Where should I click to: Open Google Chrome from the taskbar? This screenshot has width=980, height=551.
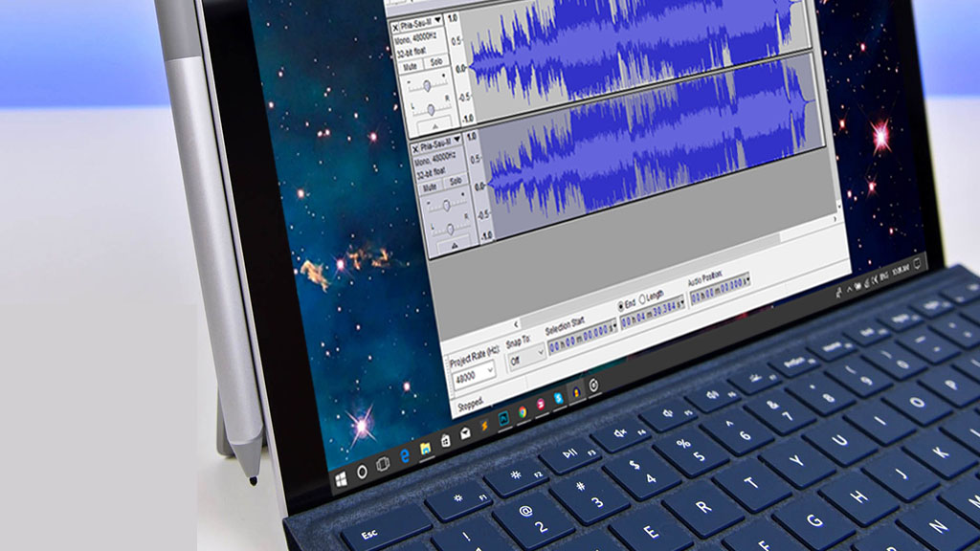(x=523, y=412)
